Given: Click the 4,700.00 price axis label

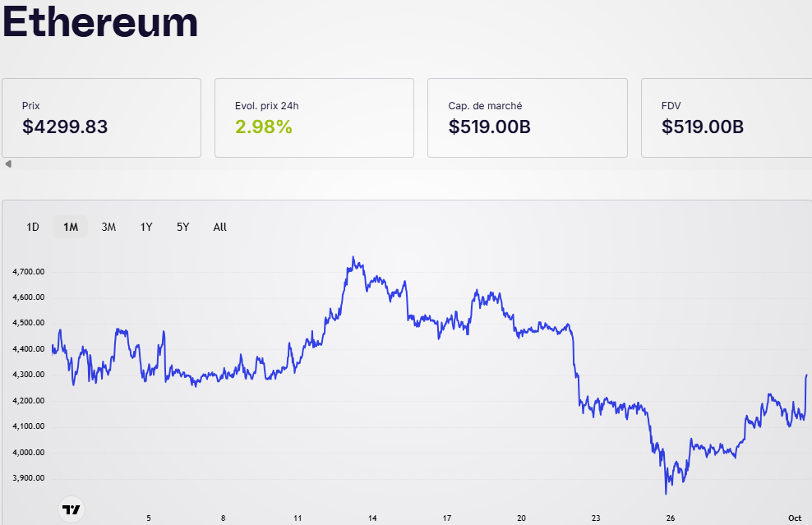Looking at the screenshot, I should (x=28, y=271).
